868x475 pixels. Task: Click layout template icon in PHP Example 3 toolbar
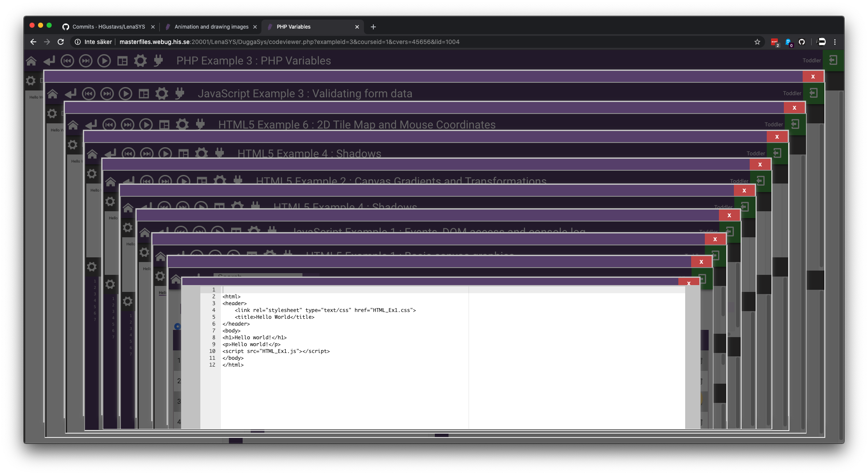point(123,61)
